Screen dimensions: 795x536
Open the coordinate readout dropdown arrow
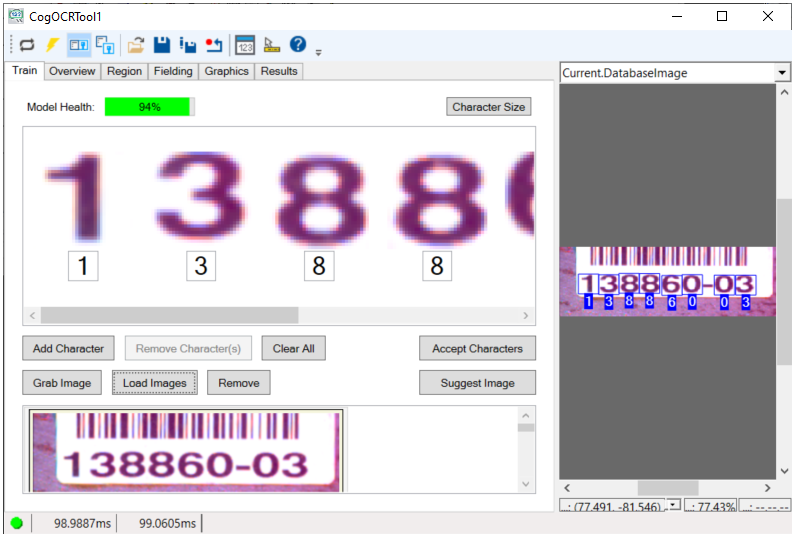point(674,505)
